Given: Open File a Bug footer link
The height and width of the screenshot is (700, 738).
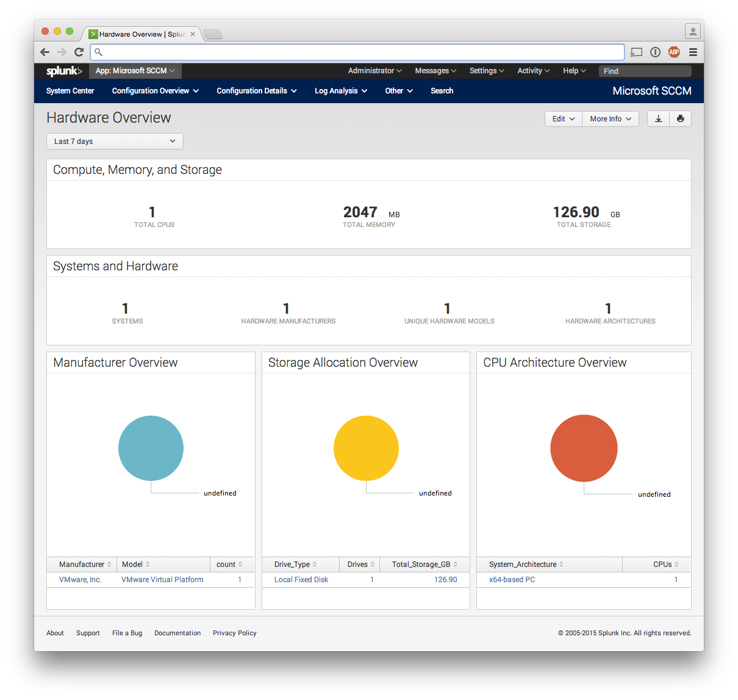Looking at the screenshot, I should pos(127,633).
